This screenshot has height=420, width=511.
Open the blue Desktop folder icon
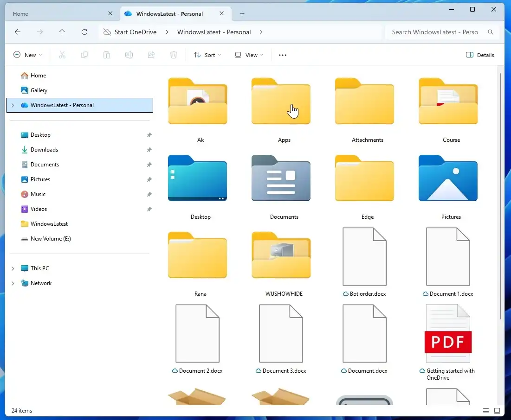tap(198, 178)
